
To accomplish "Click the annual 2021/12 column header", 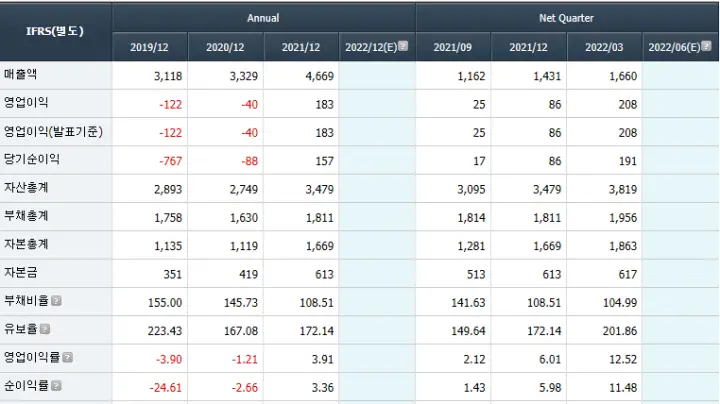I will click(x=301, y=47).
